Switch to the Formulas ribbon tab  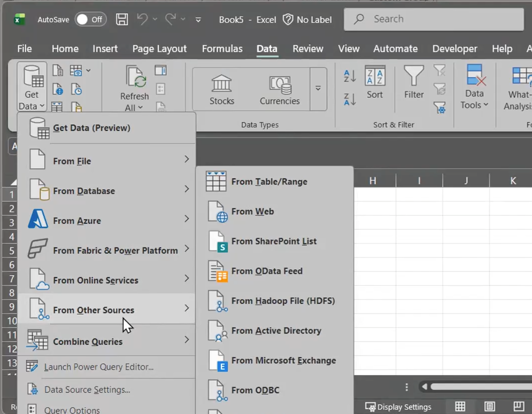click(x=222, y=49)
